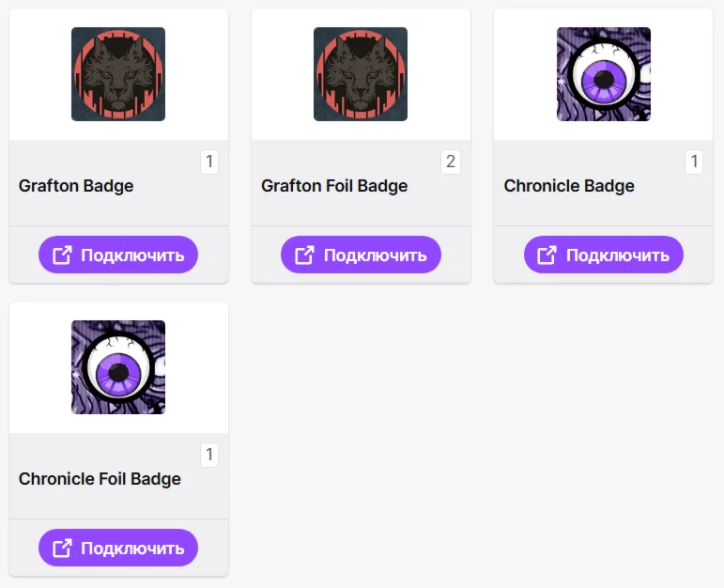This screenshot has height=588, width=724.
Task: Click the external-link icon under Chronicle Badge
Action: pyautogui.click(x=547, y=255)
